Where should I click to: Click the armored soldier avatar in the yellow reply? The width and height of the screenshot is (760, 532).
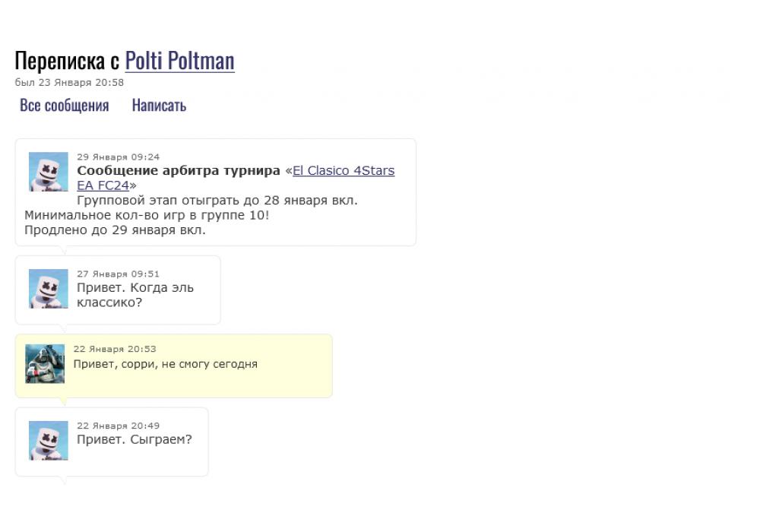(x=45, y=364)
